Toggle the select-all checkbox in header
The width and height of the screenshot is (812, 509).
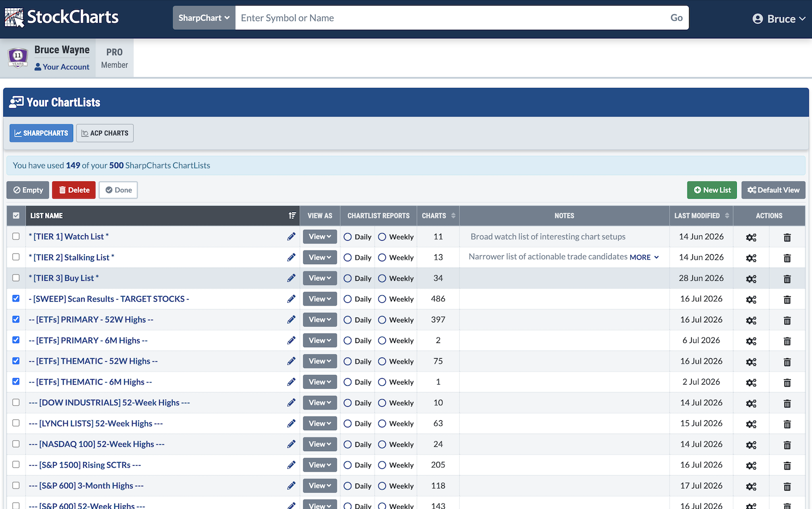pyautogui.click(x=16, y=215)
